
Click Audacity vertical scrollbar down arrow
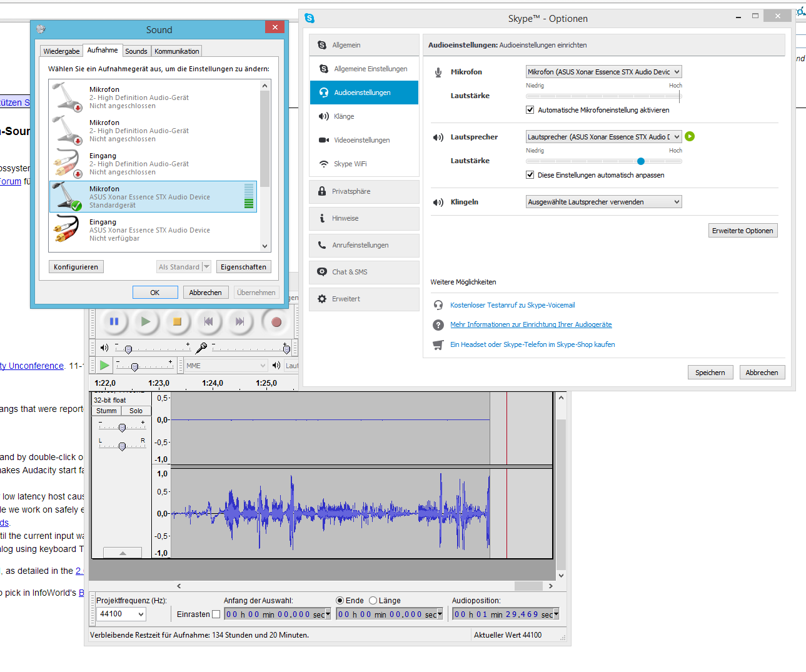pos(561,575)
